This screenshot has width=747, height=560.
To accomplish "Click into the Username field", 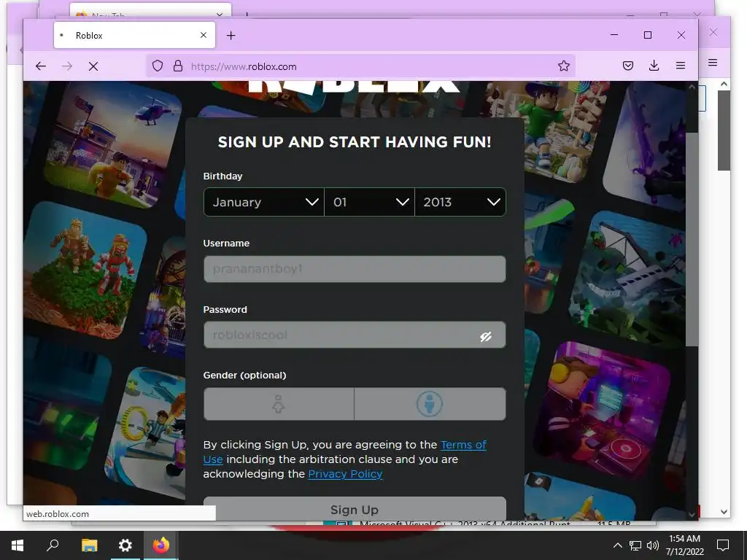I will 355,269.
